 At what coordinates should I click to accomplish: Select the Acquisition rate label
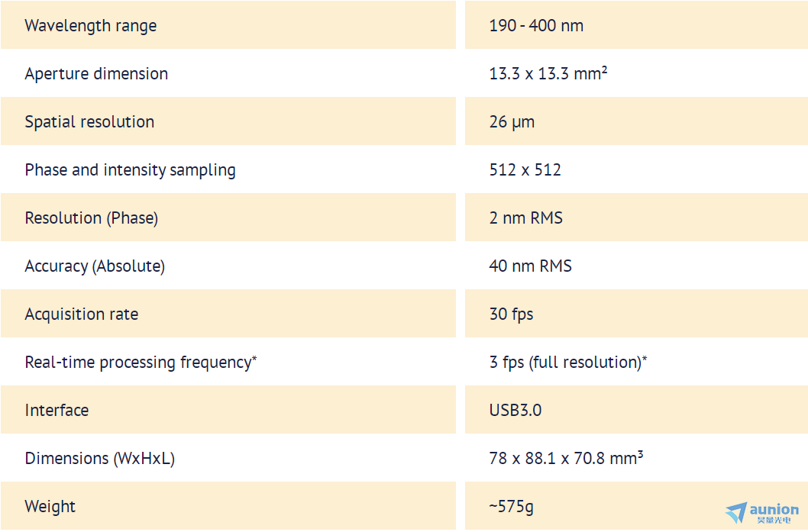82,314
